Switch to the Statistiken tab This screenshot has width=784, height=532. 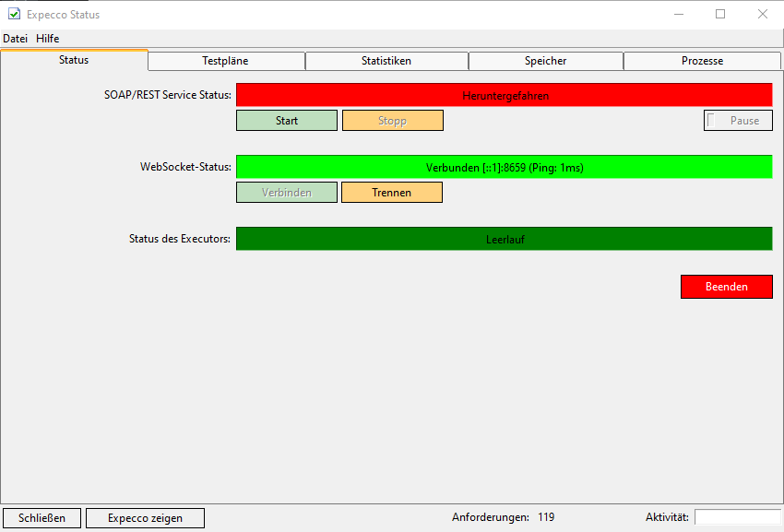coord(386,61)
